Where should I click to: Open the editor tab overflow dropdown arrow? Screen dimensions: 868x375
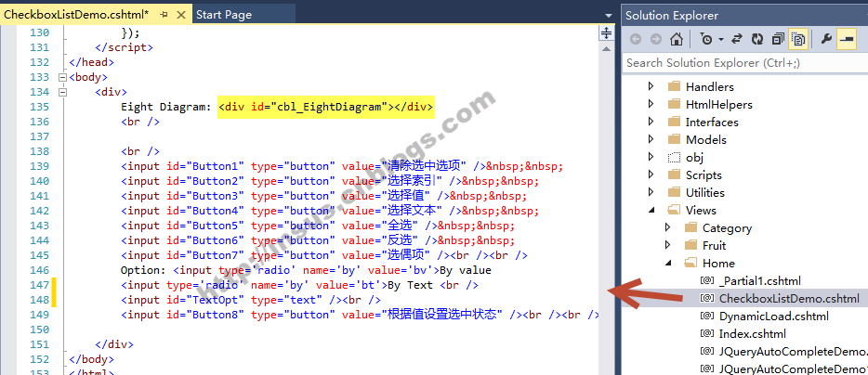click(609, 15)
